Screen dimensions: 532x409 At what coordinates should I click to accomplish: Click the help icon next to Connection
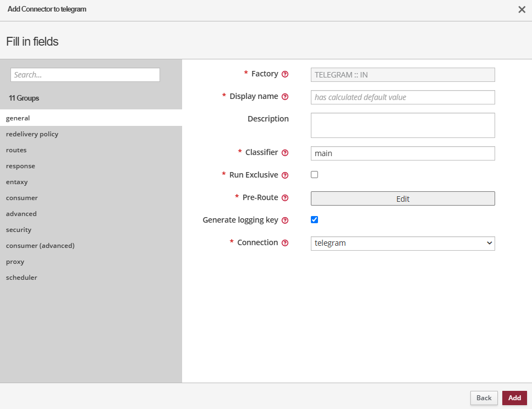285,243
